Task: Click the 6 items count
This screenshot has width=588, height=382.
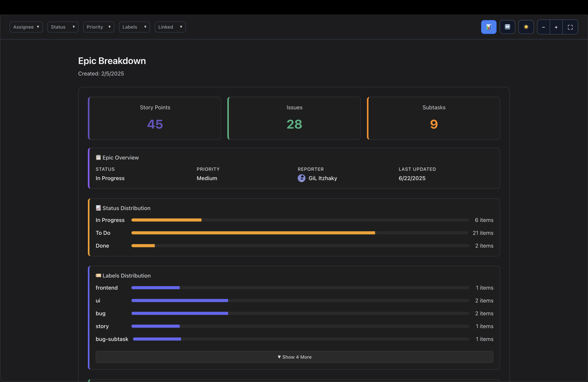Action: (484, 220)
